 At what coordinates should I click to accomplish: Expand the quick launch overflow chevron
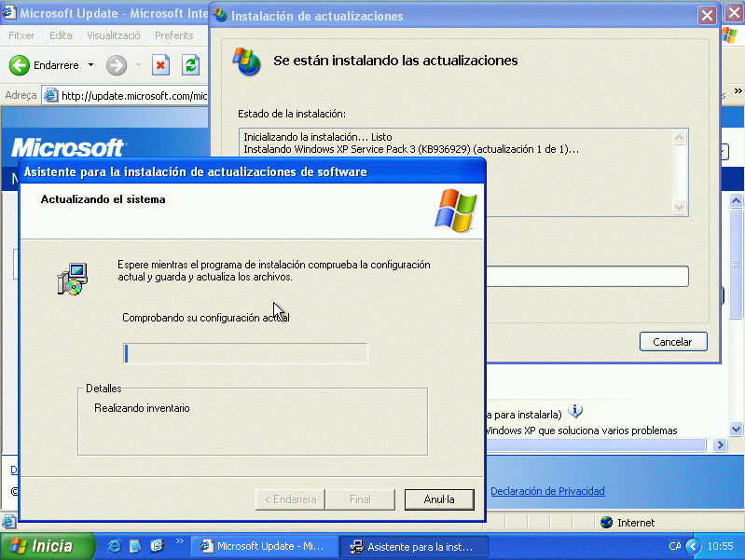point(179,542)
